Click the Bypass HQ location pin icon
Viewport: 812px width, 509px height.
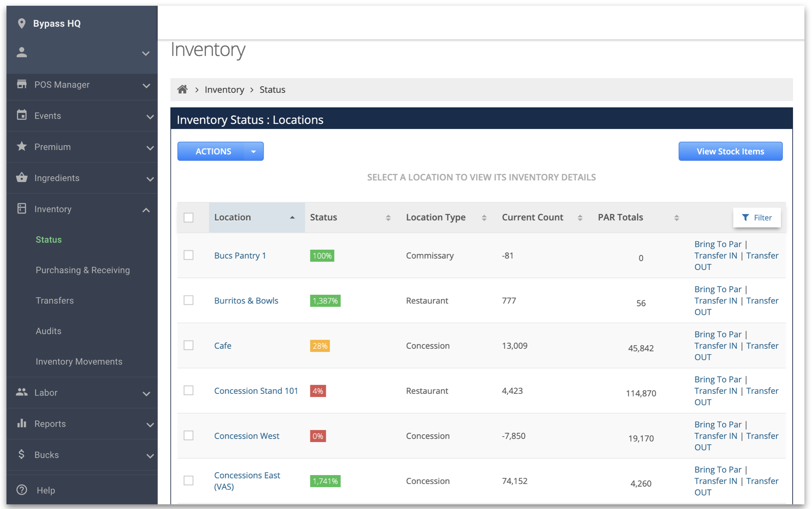22,23
